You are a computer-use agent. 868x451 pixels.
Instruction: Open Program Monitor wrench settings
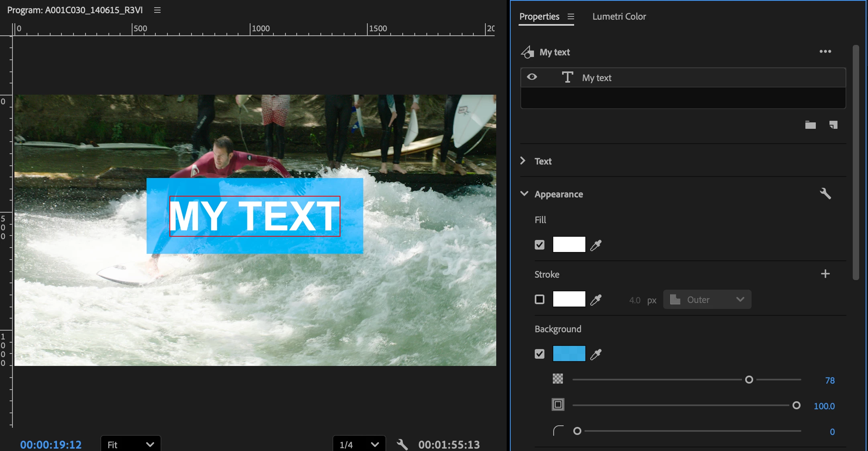402,444
